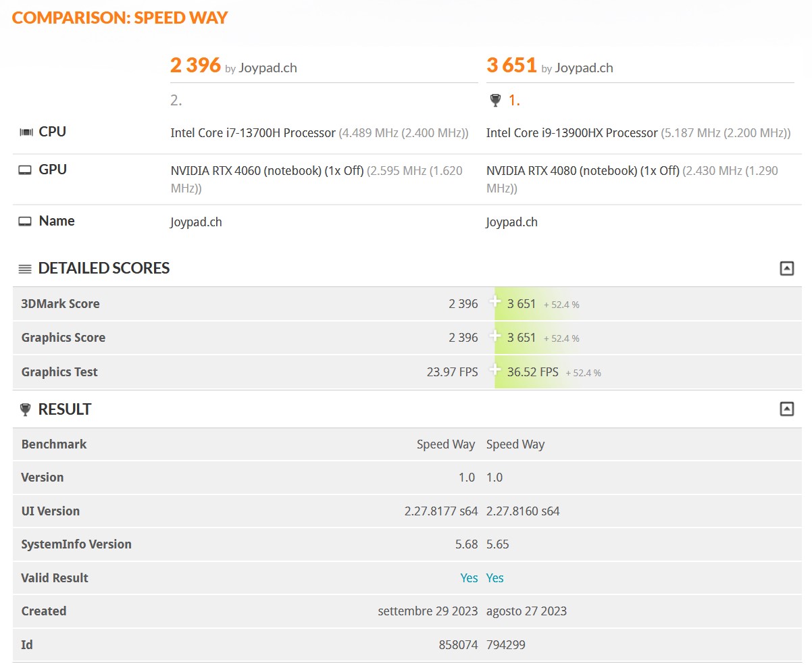
Task: Click the plus icon in 3DMark Score row
Action: point(496,301)
